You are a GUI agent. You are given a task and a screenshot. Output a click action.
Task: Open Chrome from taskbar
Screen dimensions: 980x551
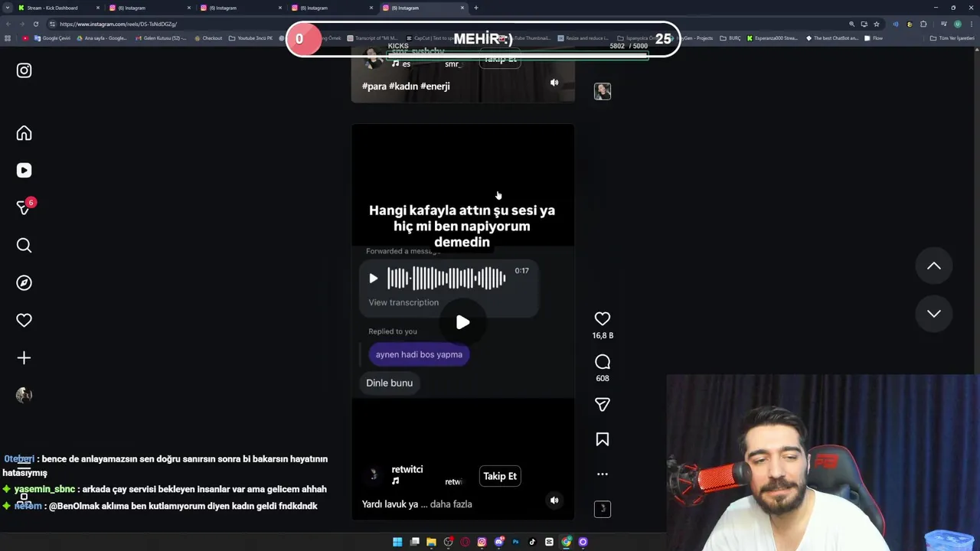(566, 542)
